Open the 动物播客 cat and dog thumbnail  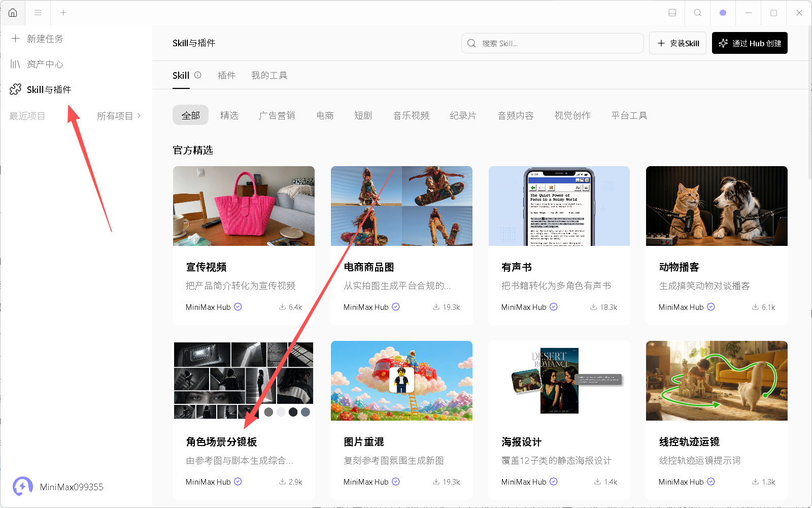click(x=717, y=206)
